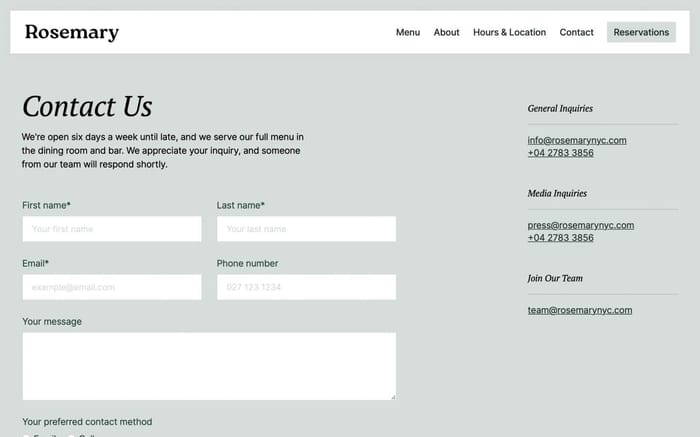Open the info@rosemarynyc.com email link
The image size is (700, 437).
point(577,140)
